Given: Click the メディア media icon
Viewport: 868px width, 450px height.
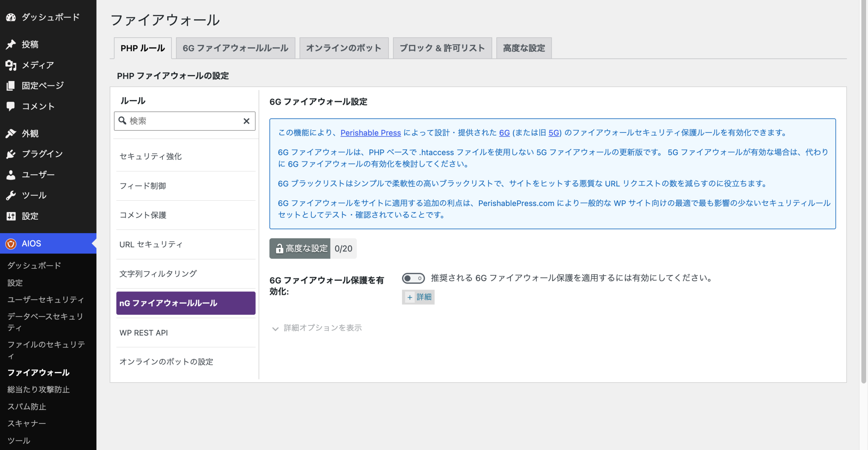Looking at the screenshot, I should coord(11,65).
